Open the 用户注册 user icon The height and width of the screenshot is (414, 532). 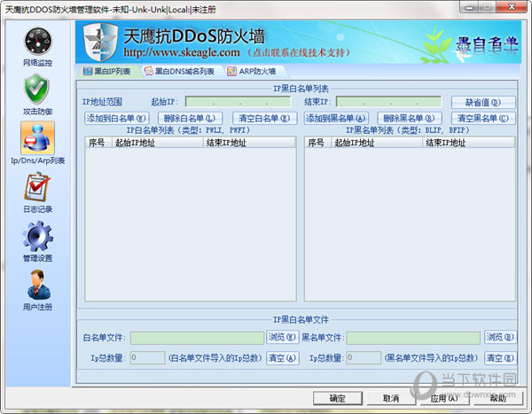38,285
